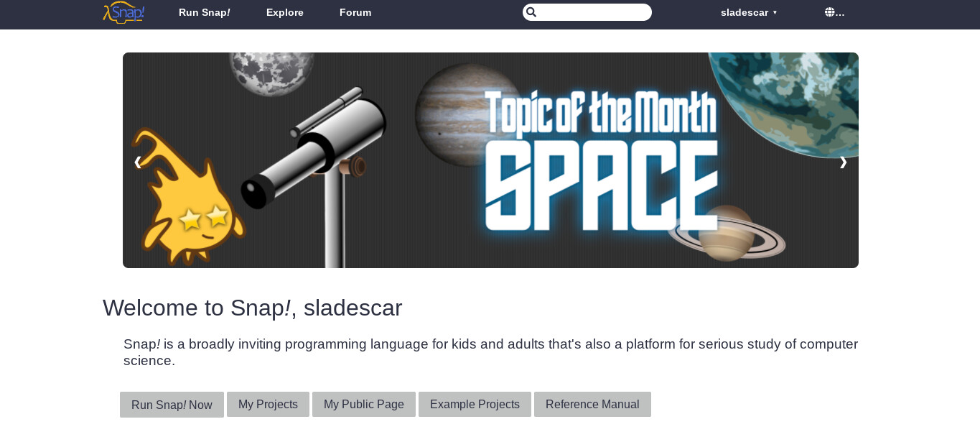Screen dimensions: 980x437
Task: Go to the Forum from the navbar
Action: tap(355, 12)
